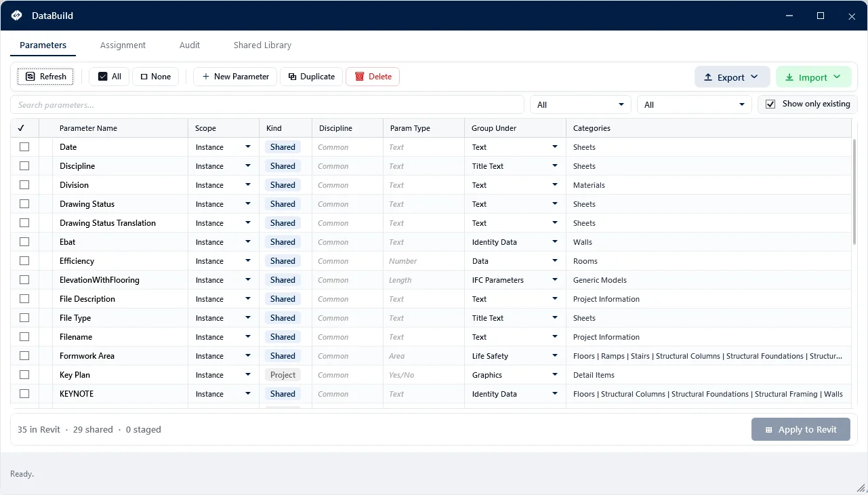Click the DataBuild app logo icon
Screen dimensions: 868x495
(x=17, y=16)
